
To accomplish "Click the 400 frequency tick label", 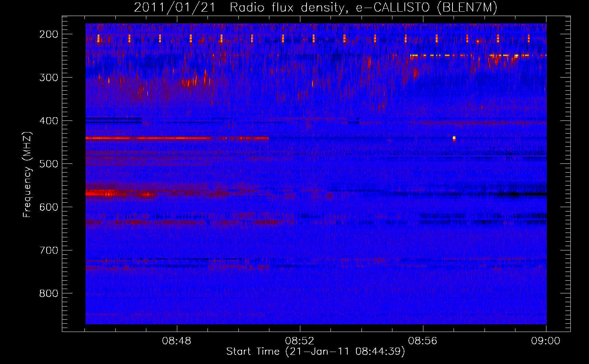I will pos(49,121).
